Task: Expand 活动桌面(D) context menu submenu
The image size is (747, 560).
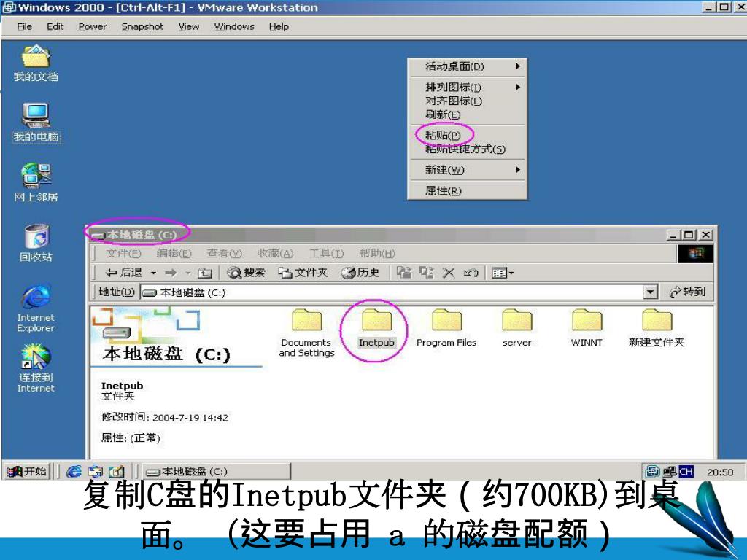Action: click(x=468, y=66)
